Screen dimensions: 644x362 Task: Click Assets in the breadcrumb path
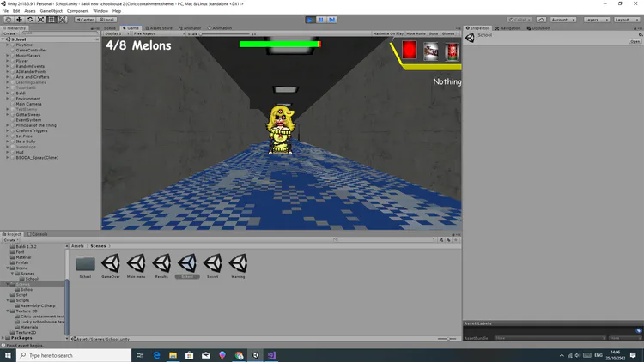coord(77,246)
